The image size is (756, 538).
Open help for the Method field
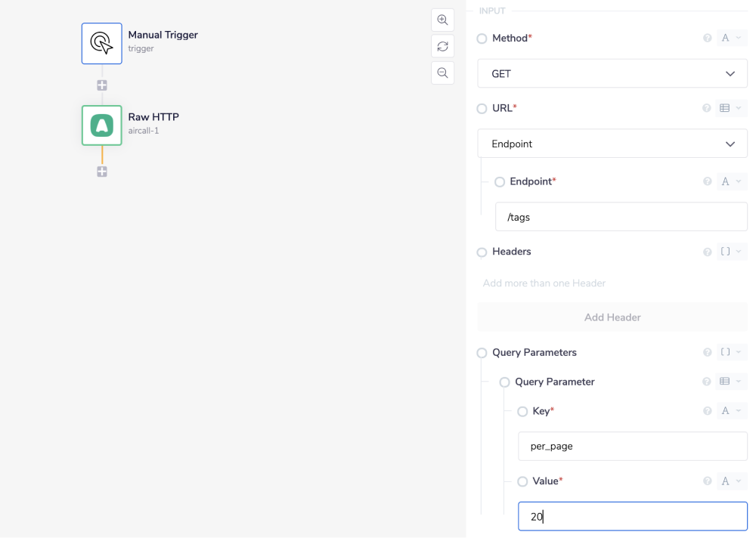click(x=708, y=38)
